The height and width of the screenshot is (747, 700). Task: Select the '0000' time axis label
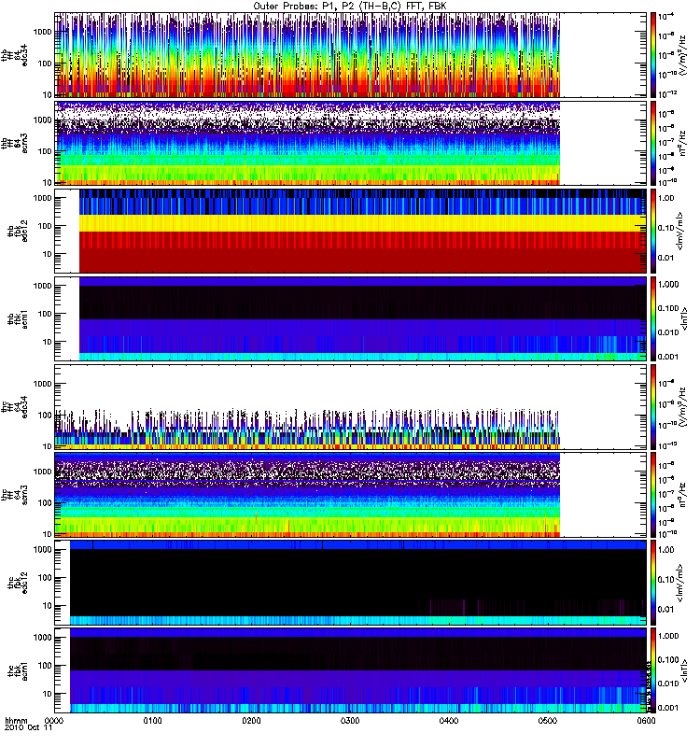53,720
